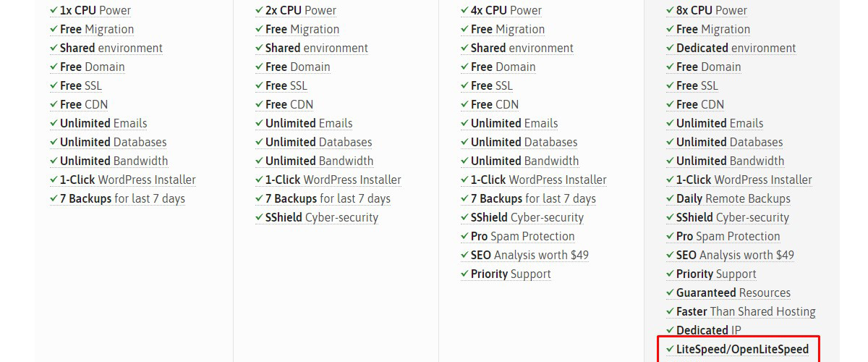This screenshot has height=362, width=868.
Task: Click Pro Spam Protection in fourth column
Action: pos(728,236)
